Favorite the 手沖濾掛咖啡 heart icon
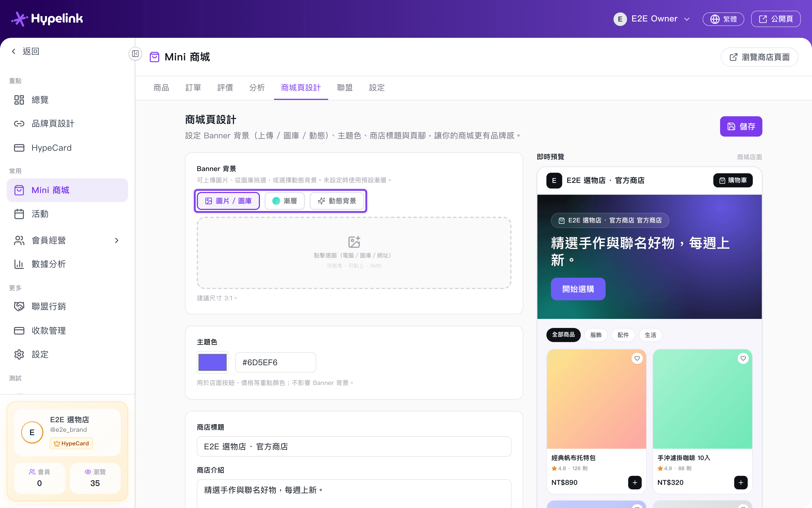Viewport: 812px width, 508px height. [743, 358]
